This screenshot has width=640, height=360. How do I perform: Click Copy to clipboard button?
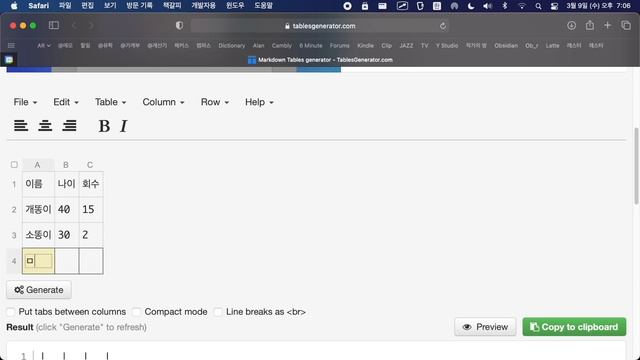[574, 327]
